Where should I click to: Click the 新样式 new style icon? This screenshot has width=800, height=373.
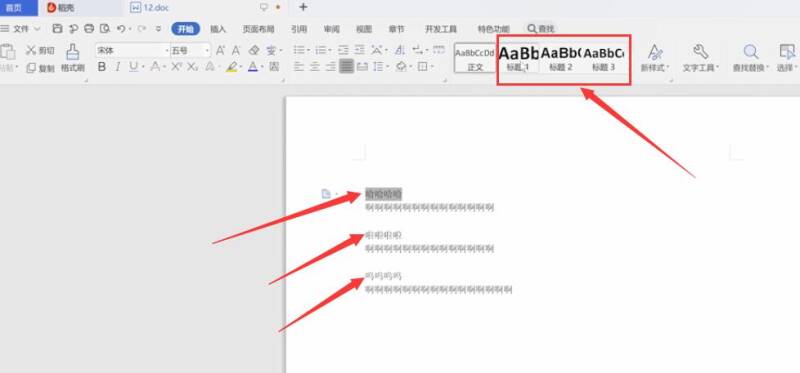coord(655,52)
